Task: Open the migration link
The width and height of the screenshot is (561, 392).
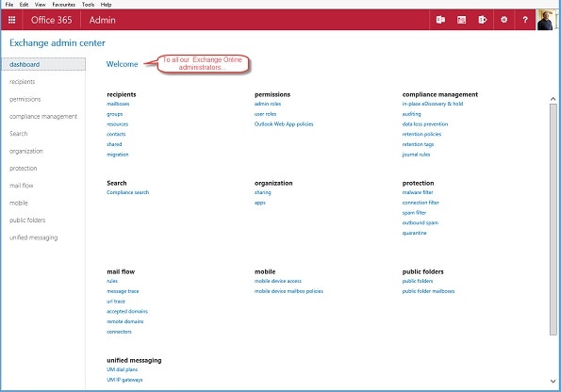Action: point(117,155)
